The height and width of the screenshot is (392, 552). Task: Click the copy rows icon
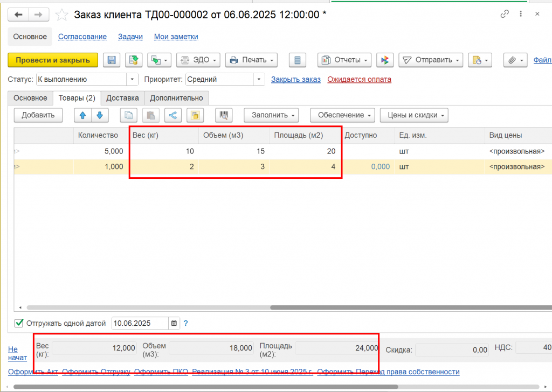pos(128,115)
